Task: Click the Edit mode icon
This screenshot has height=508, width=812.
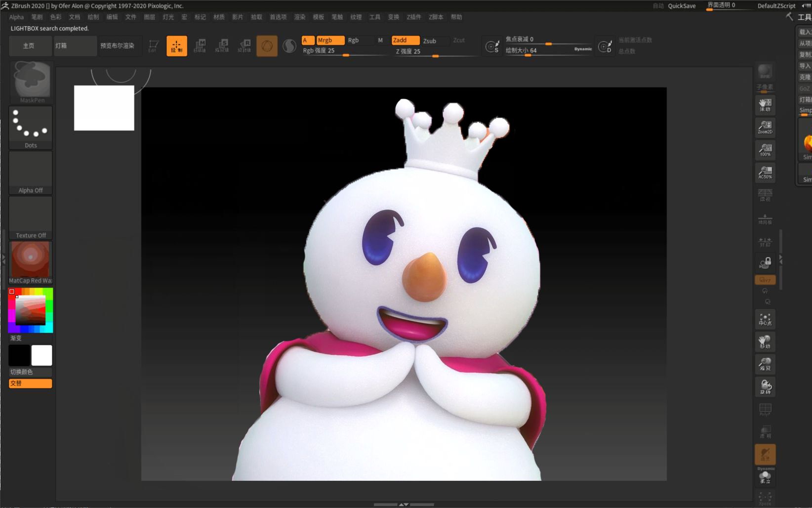Action: point(153,46)
